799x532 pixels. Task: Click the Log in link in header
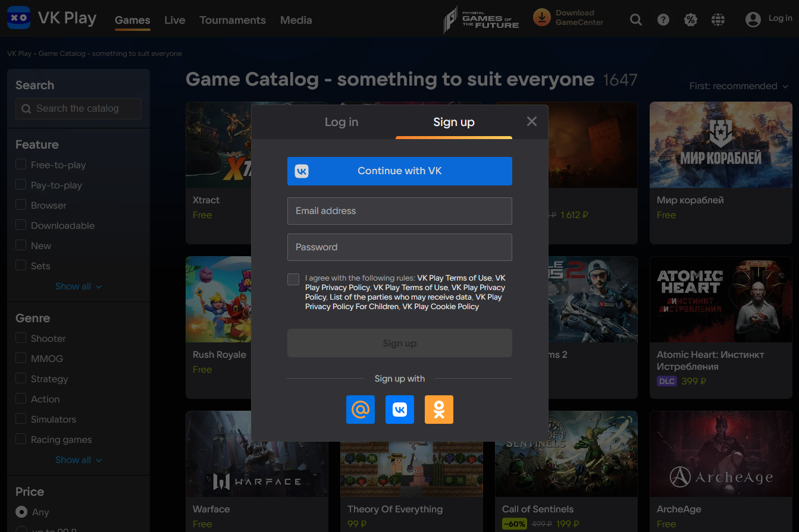[780, 18]
